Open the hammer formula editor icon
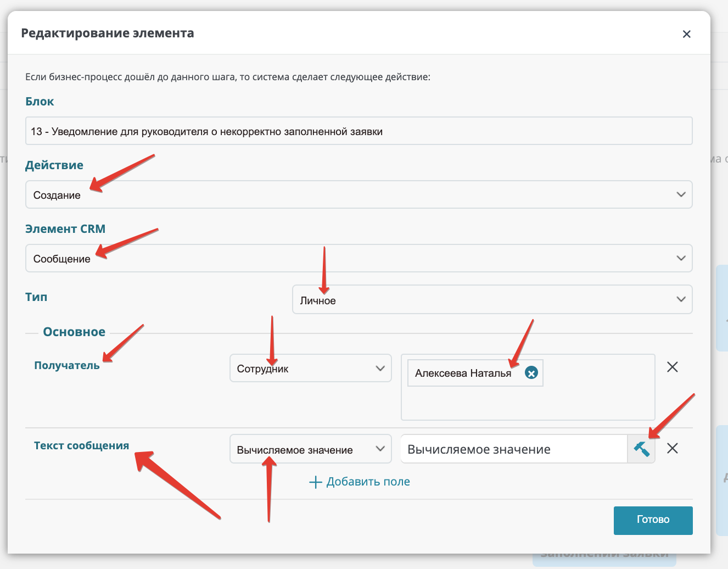728x569 pixels. [x=641, y=449]
